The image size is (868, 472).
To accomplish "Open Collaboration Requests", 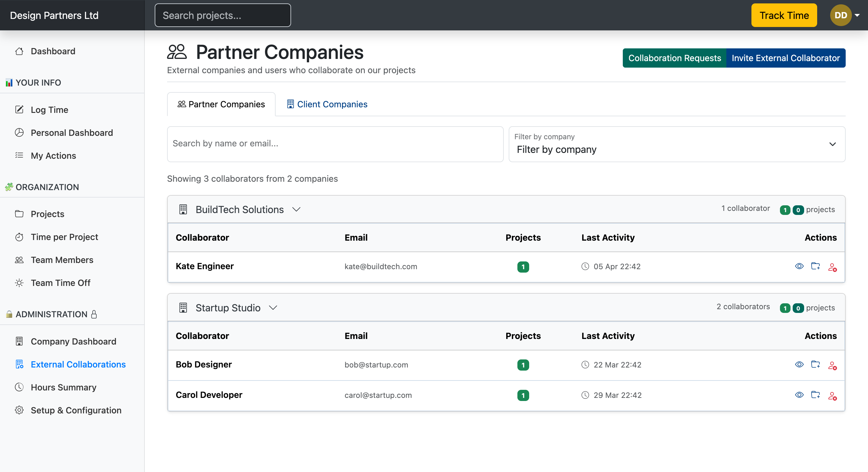I will tap(674, 58).
